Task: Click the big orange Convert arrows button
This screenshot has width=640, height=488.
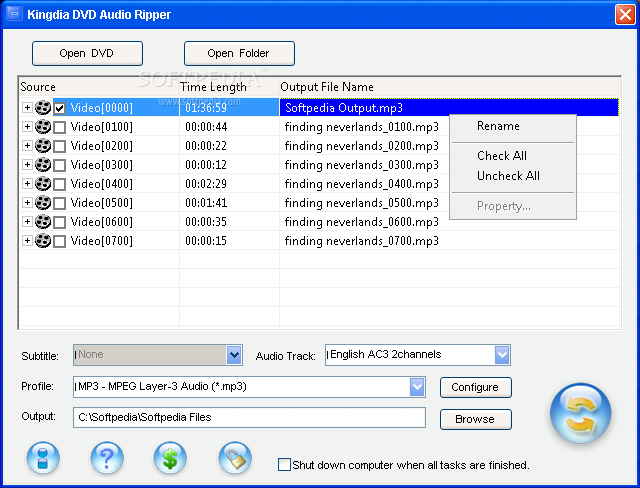Action: (580, 413)
